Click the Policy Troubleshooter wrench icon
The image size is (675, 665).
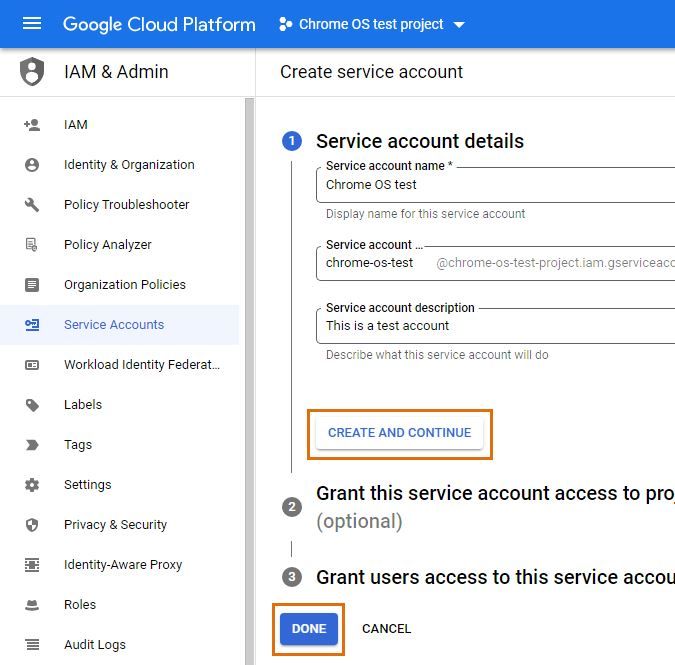click(x=32, y=205)
